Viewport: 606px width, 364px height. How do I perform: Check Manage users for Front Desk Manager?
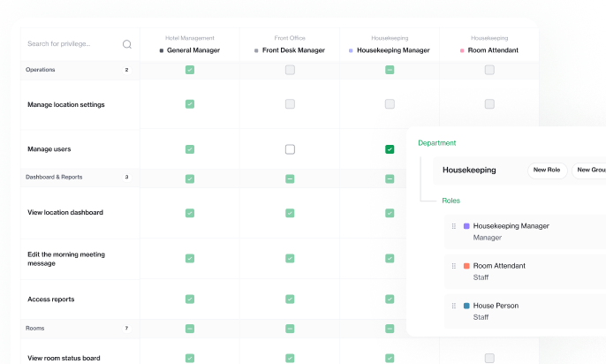[290, 149]
